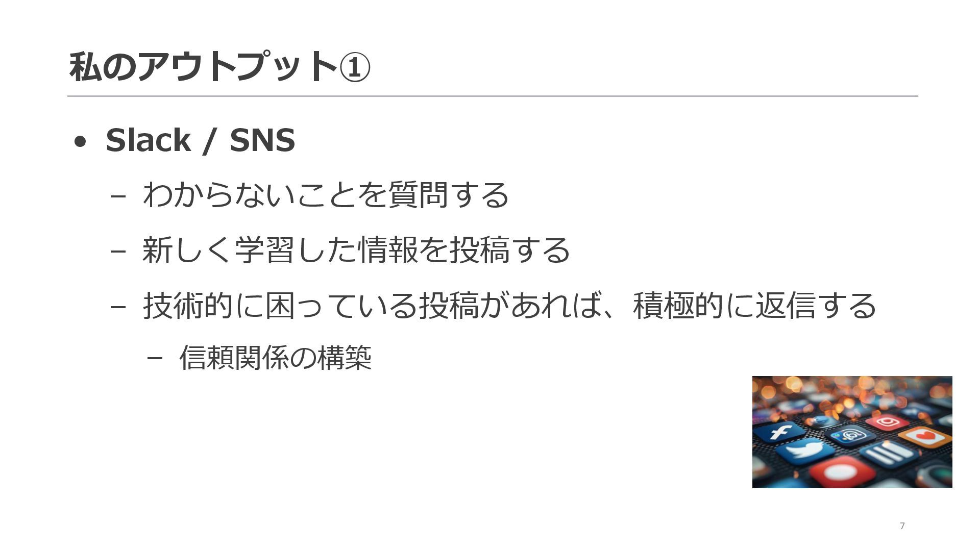Click the slide page number 7
This screenshot has width=980, height=551.
point(902,526)
